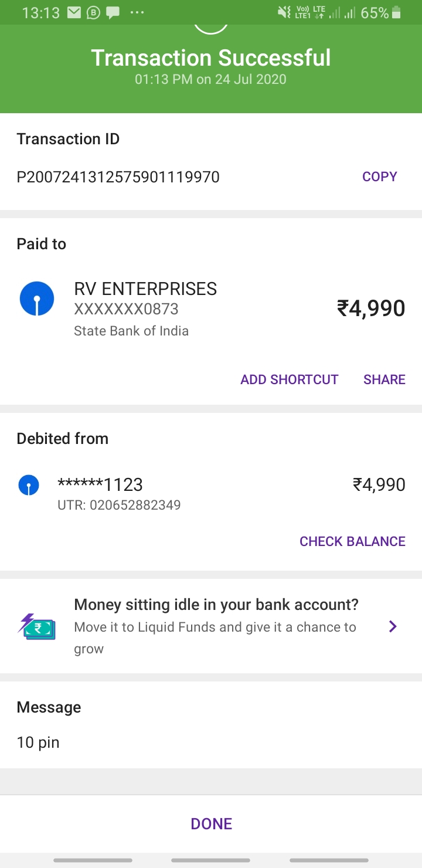Copy the Transaction ID
Viewport: 422px width, 868px height.
[x=379, y=177]
